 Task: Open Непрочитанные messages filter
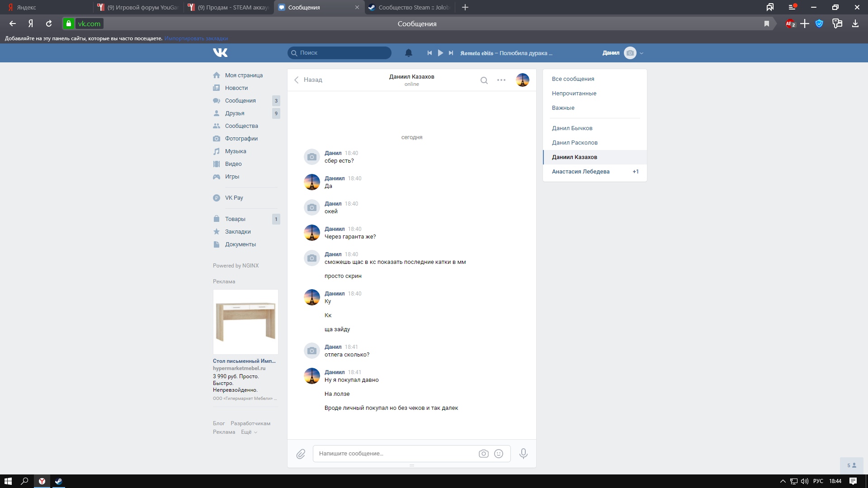(x=574, y=93)
